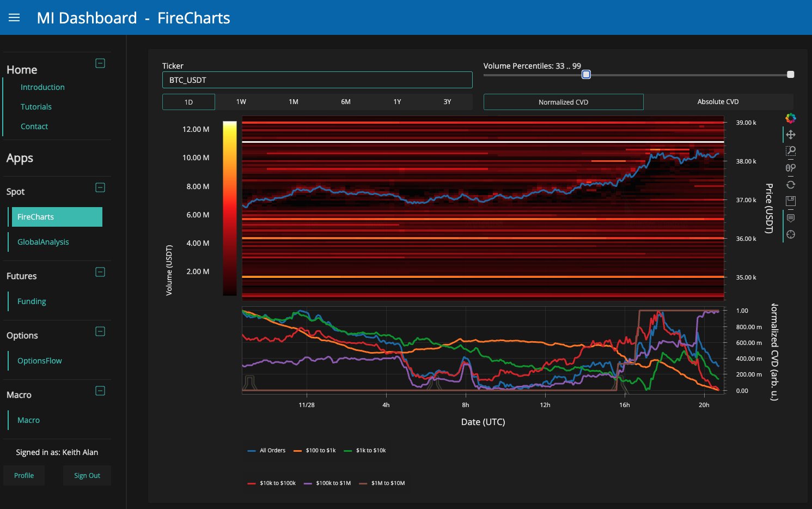This screenshot has height=509, width=812.
Task: Collapse the Spot section
Action: coord(100,187)
